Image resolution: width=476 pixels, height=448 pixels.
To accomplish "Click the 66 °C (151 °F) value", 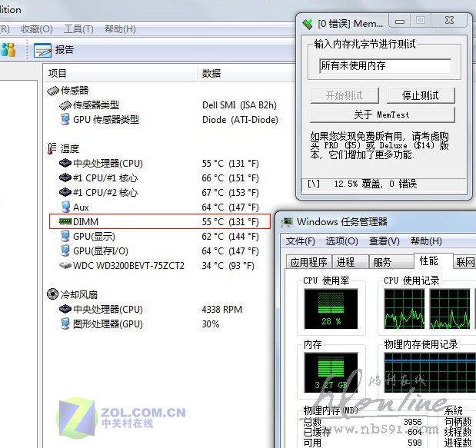I will tap(231, 178).
